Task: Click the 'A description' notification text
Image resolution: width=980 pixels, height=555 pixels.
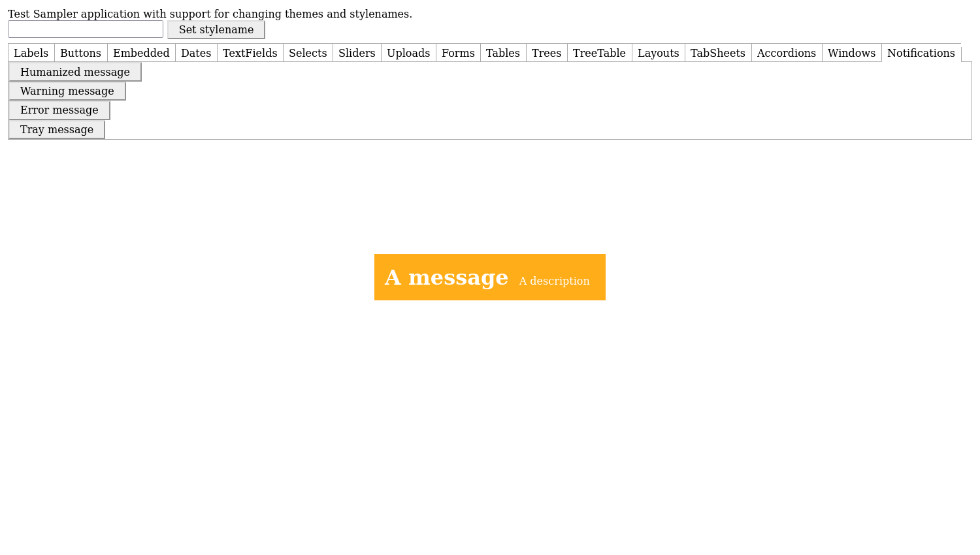Action: pos(554,281)
